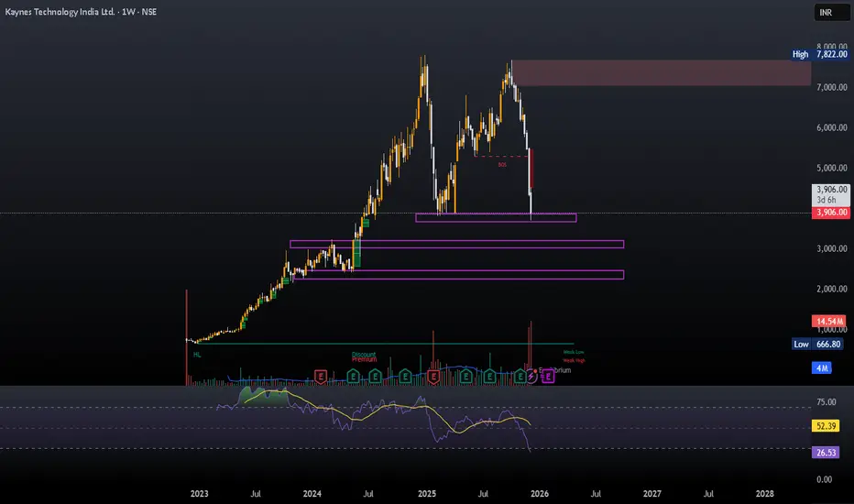Viewport: 854px width, 504px height.
Task: Open the green earnings marker near August 2024
Action: coord(375,377)
